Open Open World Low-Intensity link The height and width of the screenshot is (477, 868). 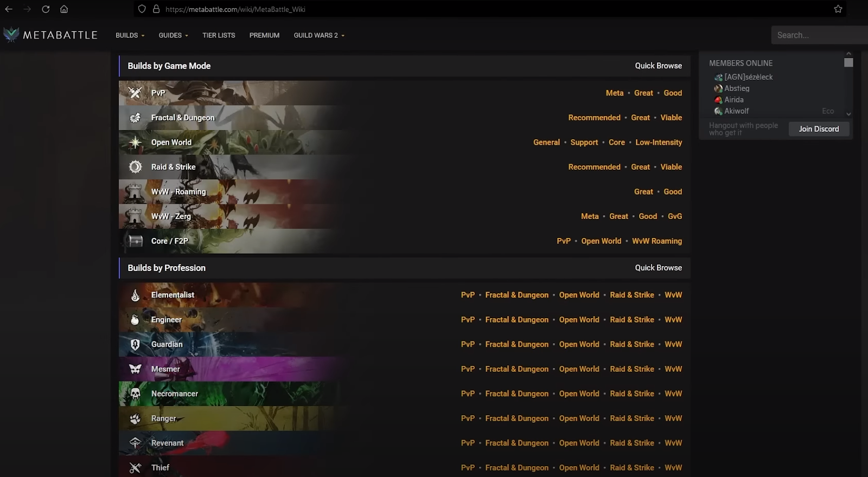coord(659,143)
